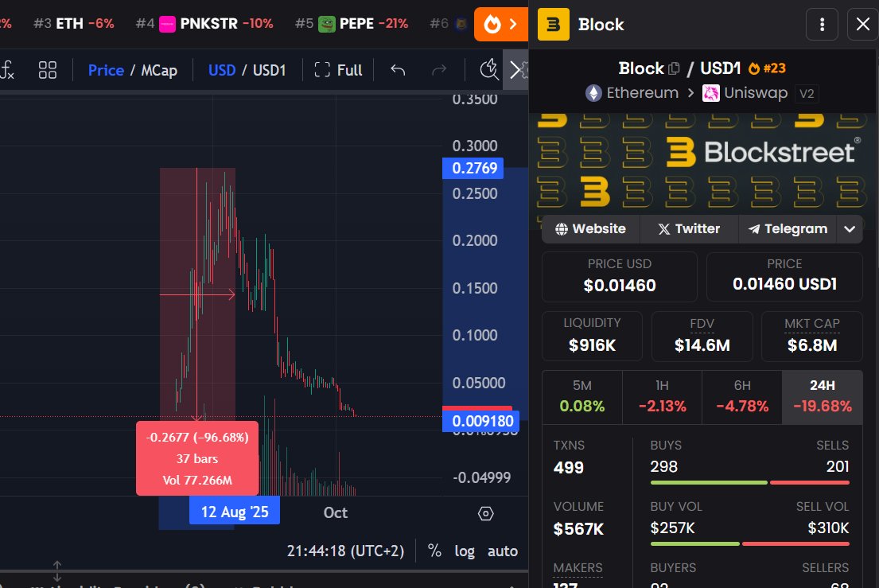Open chart settings hexagon gear icon
The height and width of the screenshot is (588, 879).
coord(486,513)
